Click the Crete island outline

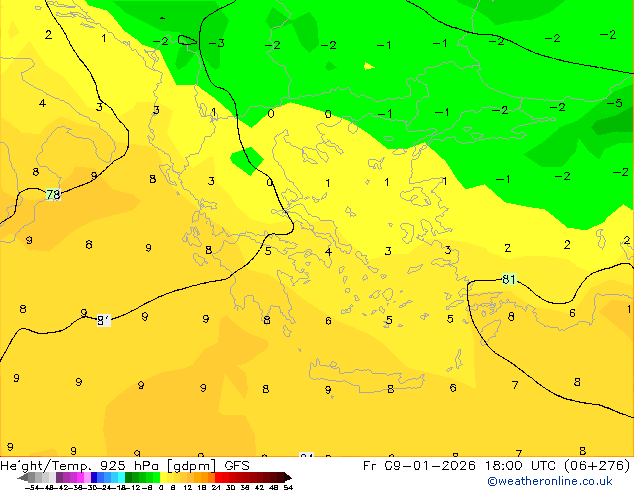click(366, 376)
